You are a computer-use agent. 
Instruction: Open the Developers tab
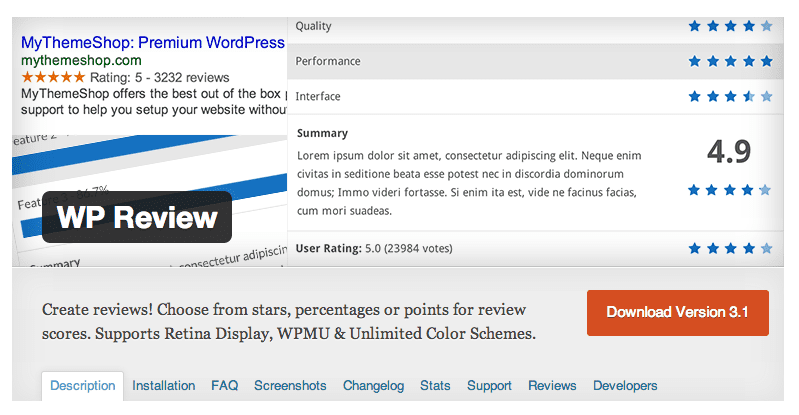coord(625,386)
